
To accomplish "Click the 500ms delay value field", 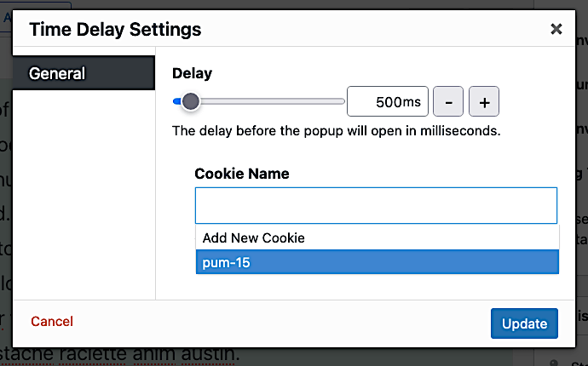I will [x=388, y=101].
